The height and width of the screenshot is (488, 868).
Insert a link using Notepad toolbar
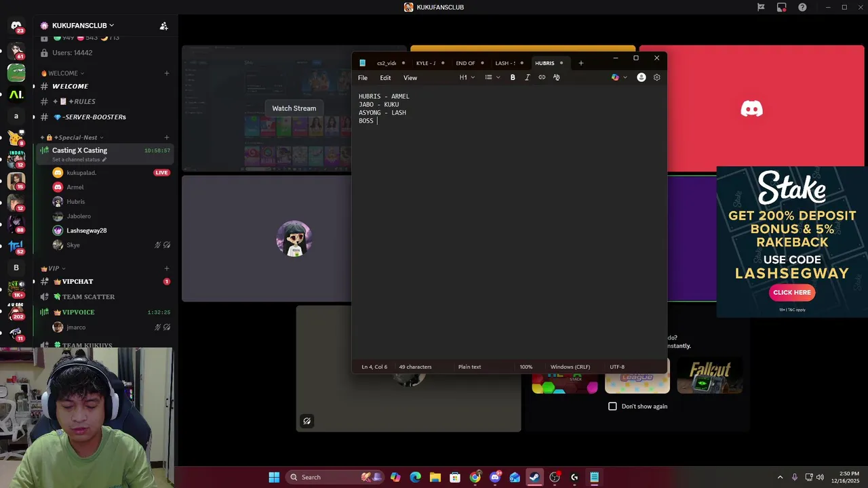pyautogui.click(x=542, y=77)
